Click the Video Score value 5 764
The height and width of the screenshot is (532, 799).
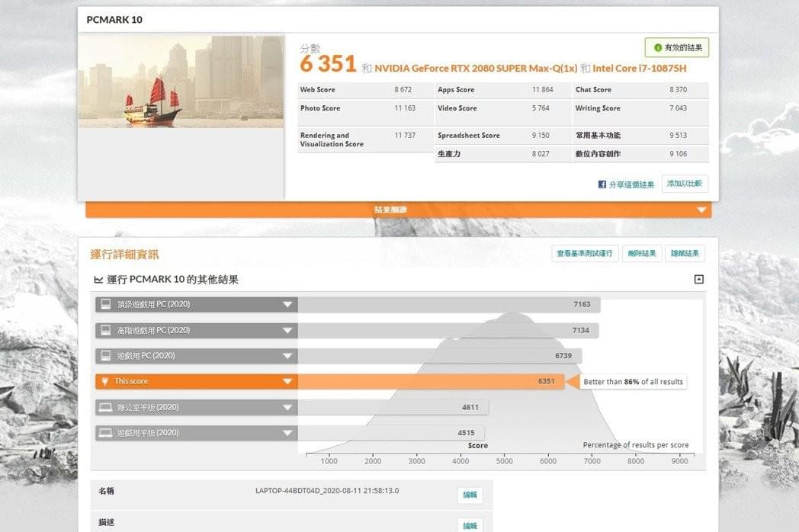pyautogui.click(x=541, y=108)
